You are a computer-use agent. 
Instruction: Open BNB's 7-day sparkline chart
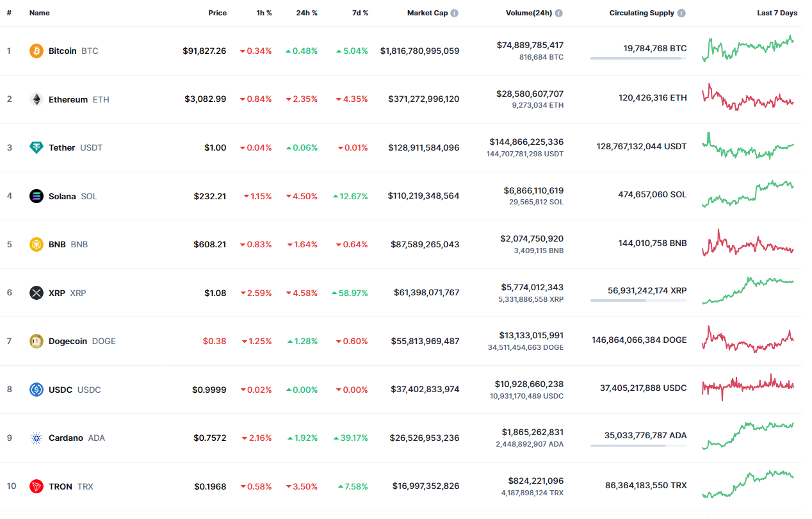click(748, 243)
